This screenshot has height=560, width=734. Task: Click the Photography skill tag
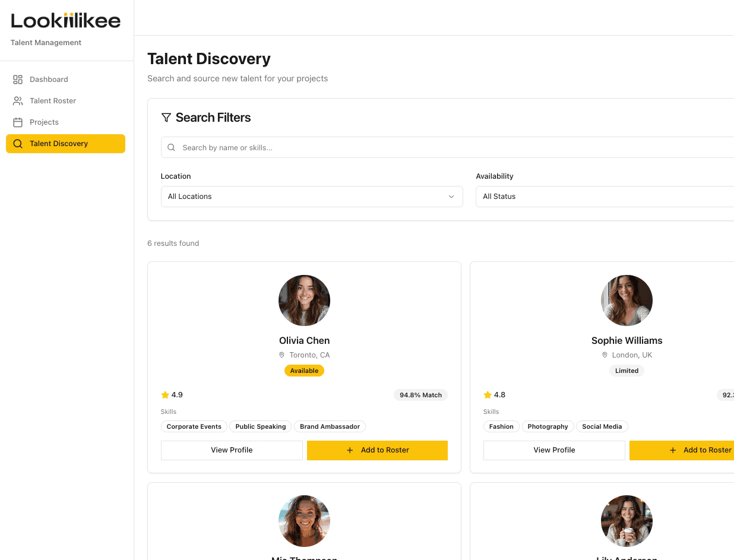[x=548, y=426]
